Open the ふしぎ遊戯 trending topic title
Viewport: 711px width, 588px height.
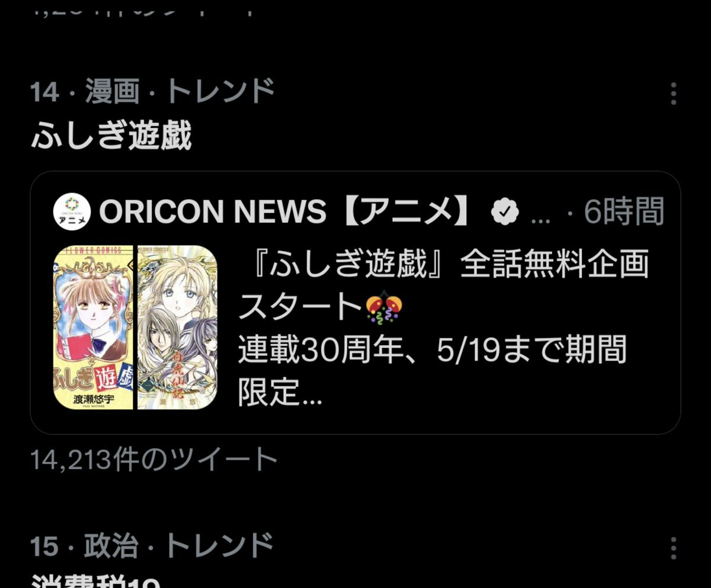(x=111, y=137)
